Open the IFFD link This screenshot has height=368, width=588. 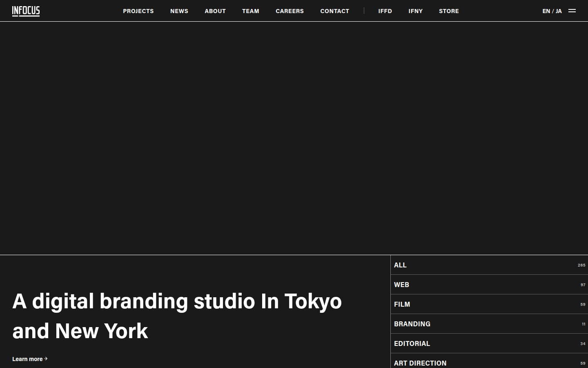[385, 11]
